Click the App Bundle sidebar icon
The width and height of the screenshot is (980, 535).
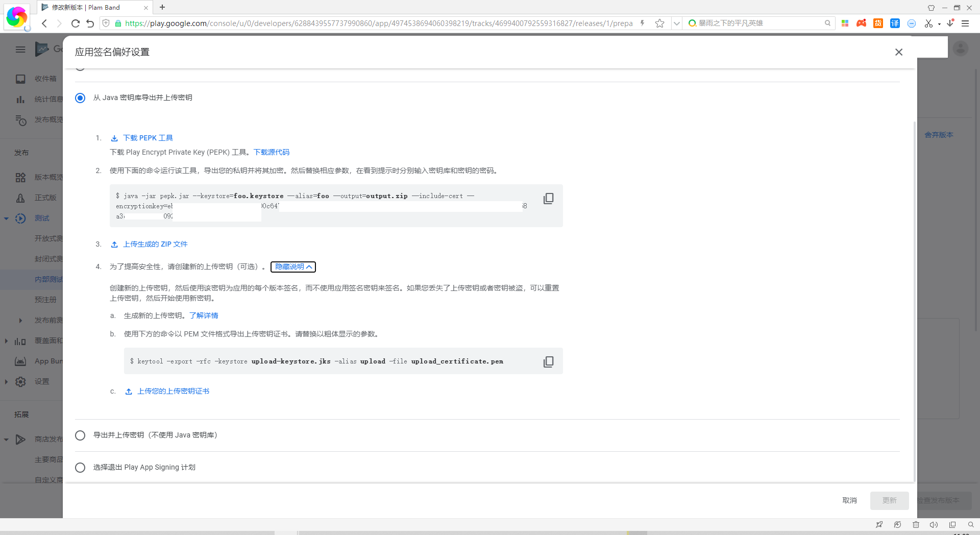20,361
